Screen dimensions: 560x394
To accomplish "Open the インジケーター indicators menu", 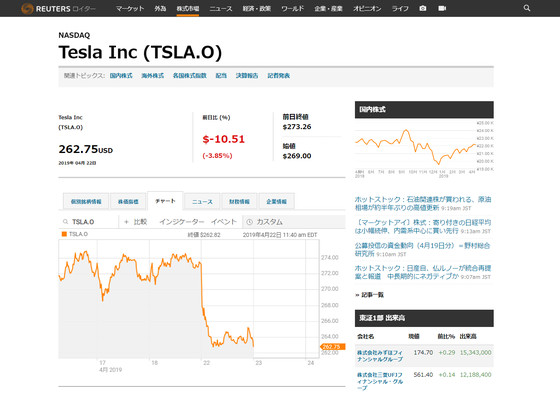I will pyautogui.click(x=181, y=222).
